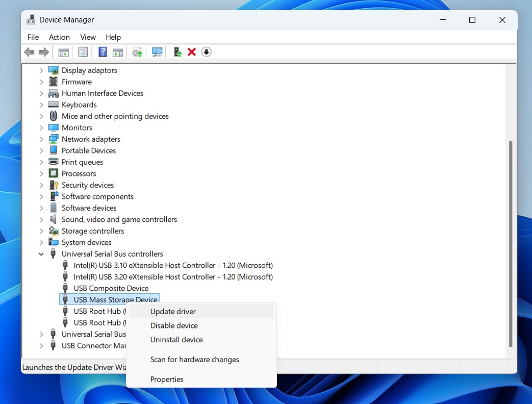Select the Portable Devices label
This screenshot has width=532, height=404.
coord(89,150)
